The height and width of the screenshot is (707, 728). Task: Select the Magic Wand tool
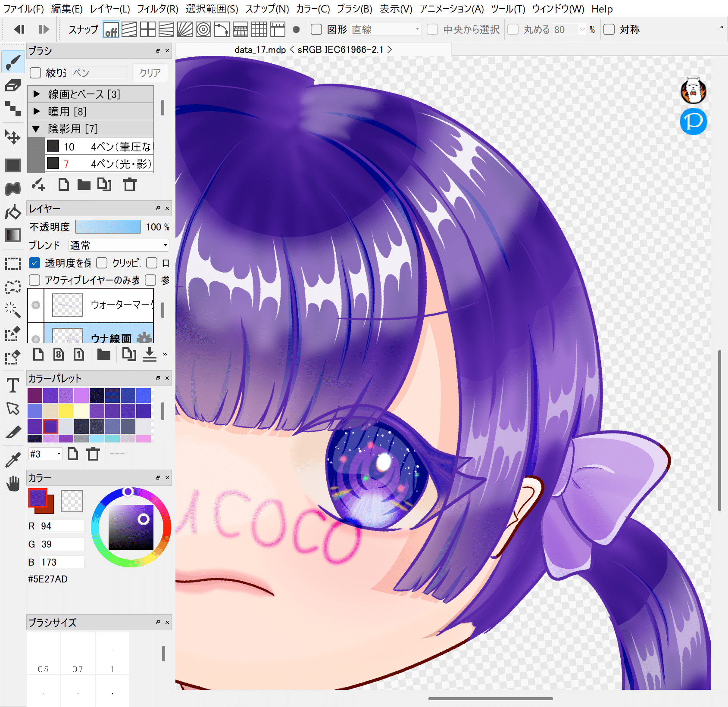[x=13, y=310]
